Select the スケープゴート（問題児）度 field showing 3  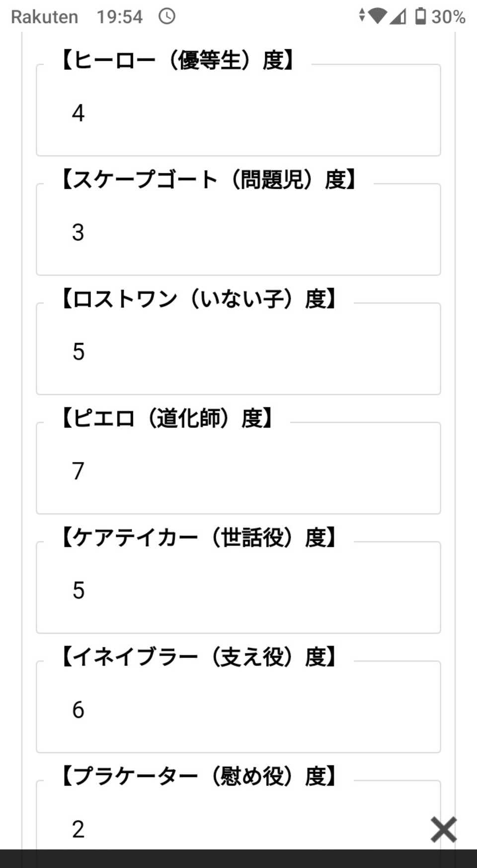tap(238, 230)
